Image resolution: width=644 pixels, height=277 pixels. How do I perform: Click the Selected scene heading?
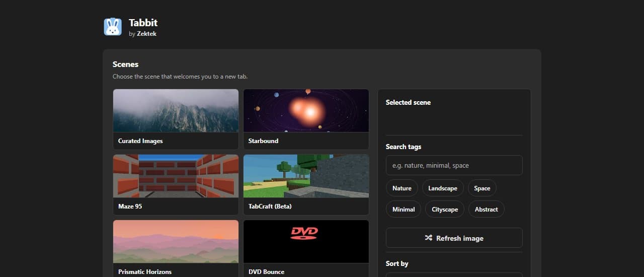click(x=408, y=102)
